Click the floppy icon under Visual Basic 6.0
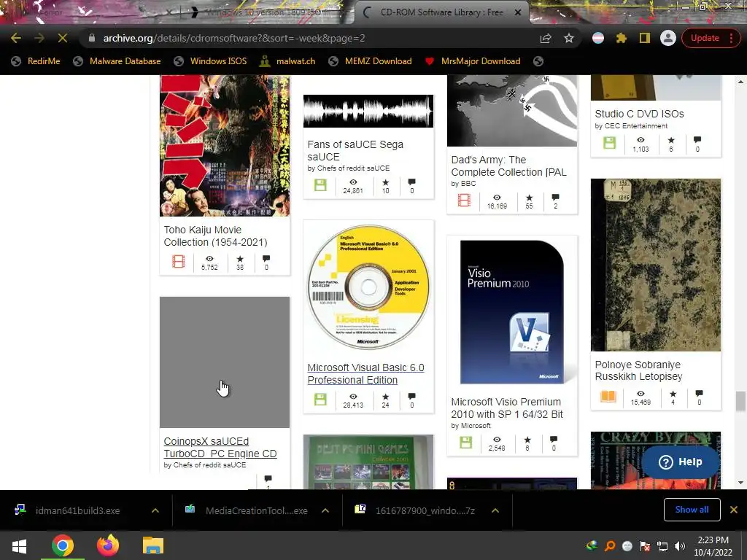The image size is (747, 560). (321, 399)
